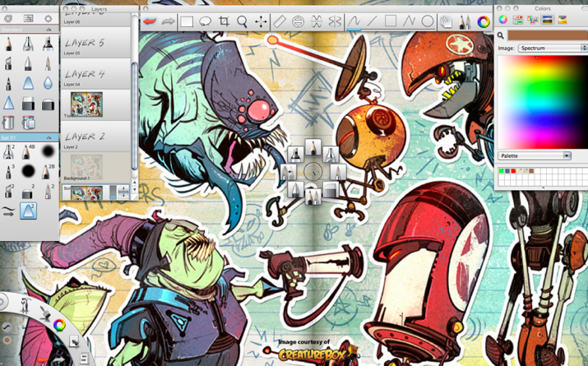588x366 pixels.
Task: Select the Marker brush in Standard set
Action: (48, 44)
